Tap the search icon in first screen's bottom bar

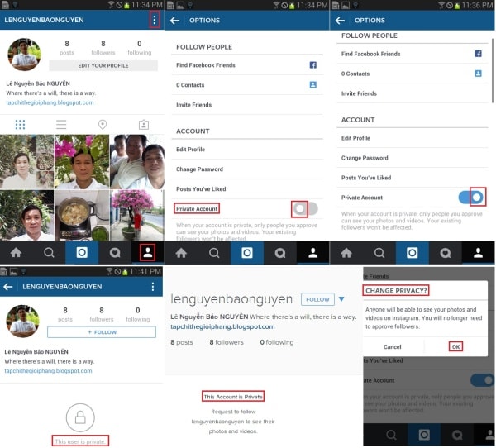[49, 252]
